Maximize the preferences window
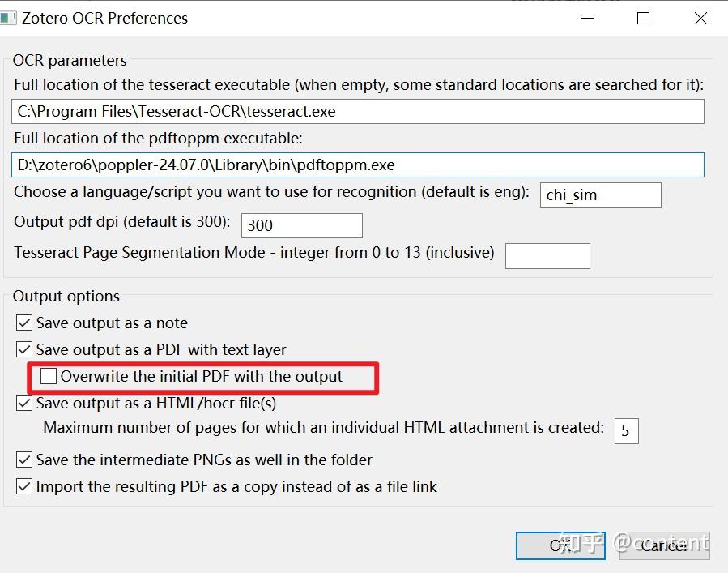The image size is (728, 573). click(x=643, y=18)
